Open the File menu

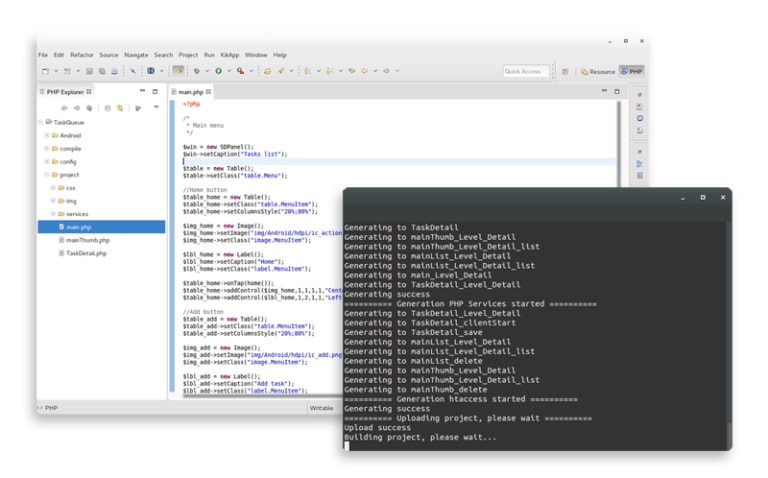click(x=43, y=55)
